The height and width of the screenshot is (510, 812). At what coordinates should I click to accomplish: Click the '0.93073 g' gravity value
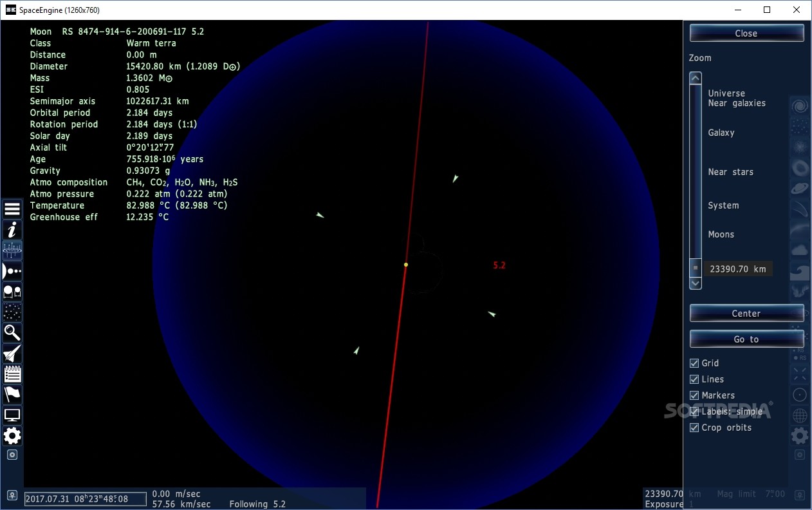[x=148, y=171]
